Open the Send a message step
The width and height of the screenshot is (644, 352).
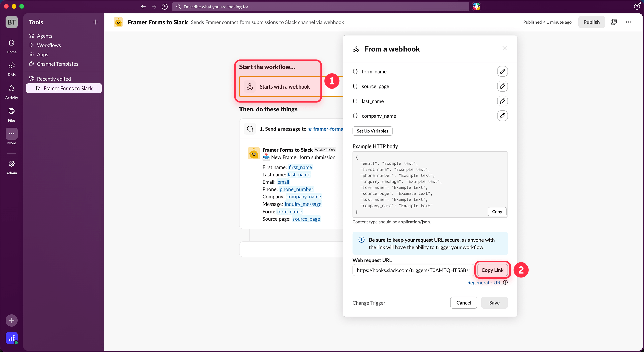(292, 129)
